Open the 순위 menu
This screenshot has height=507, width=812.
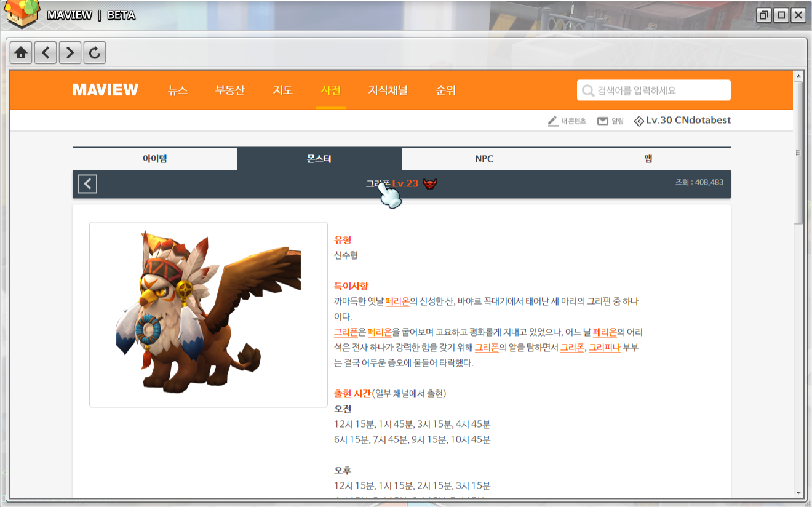point(446,90)
